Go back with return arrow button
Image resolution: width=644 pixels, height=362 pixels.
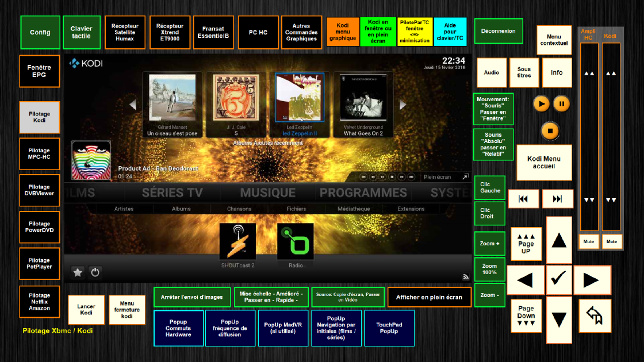pyautogui.click(x=595, y=315)
